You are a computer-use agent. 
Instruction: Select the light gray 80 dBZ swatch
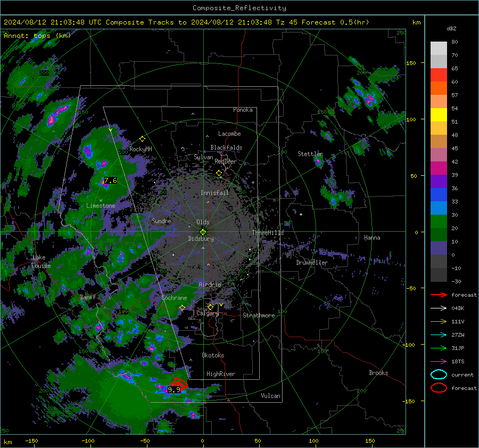pos(439,48)
